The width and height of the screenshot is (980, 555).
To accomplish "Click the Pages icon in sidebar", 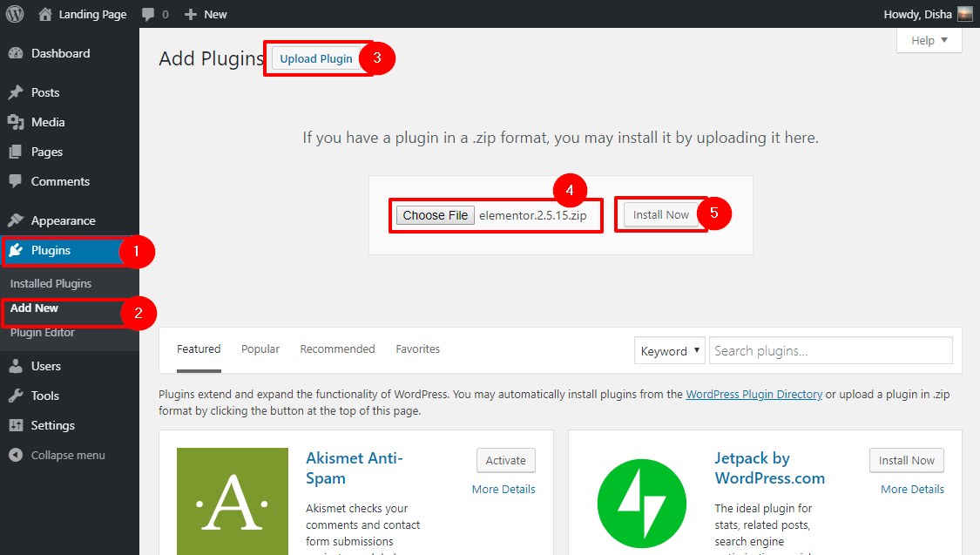I will pyautogui.click(x=16, y=152).
